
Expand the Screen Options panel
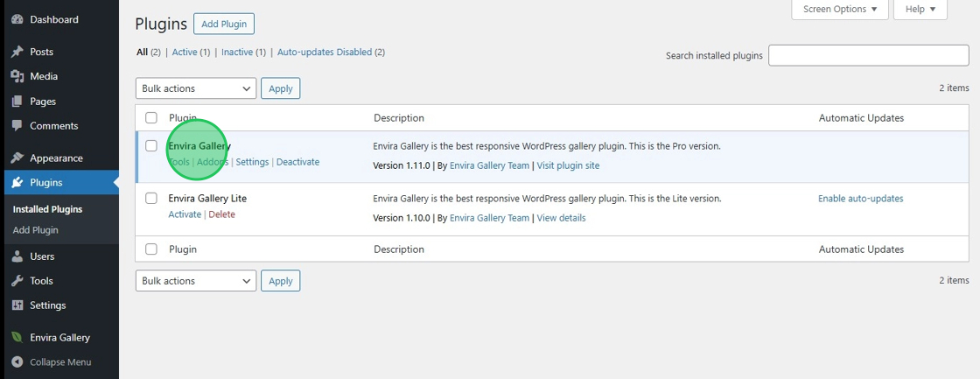tap(840, 9)
